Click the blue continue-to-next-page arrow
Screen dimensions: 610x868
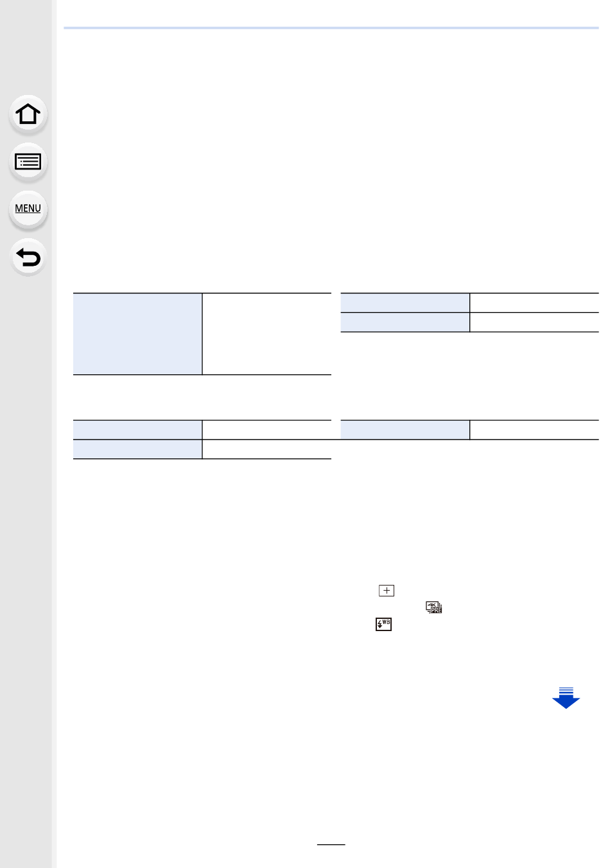[x=566, y=698]
